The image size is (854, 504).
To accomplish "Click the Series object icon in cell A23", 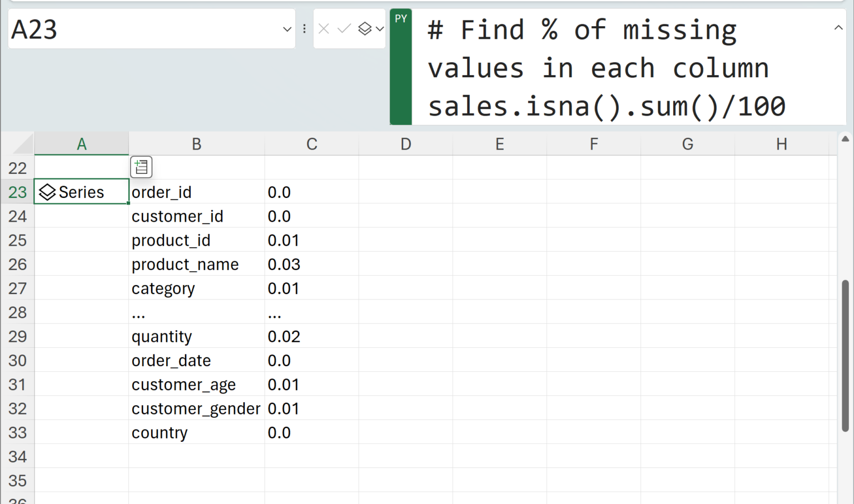I will coord(47,192).
